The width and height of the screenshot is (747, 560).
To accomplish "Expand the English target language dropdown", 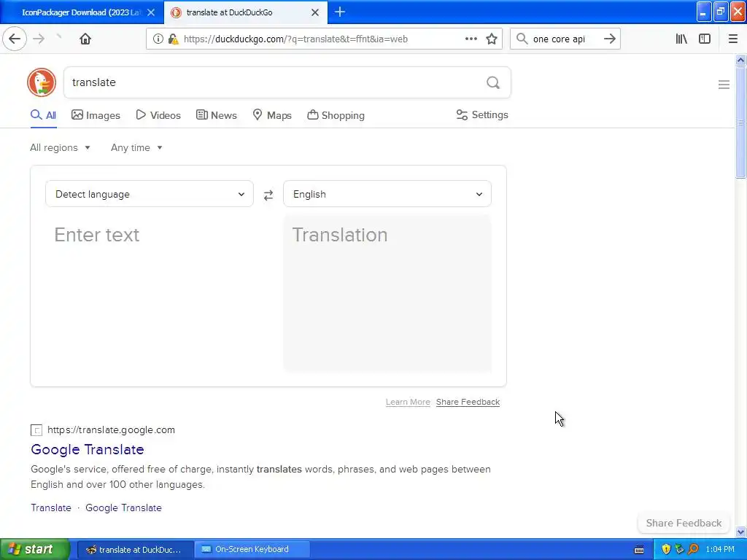I will (x=387, y=194).
